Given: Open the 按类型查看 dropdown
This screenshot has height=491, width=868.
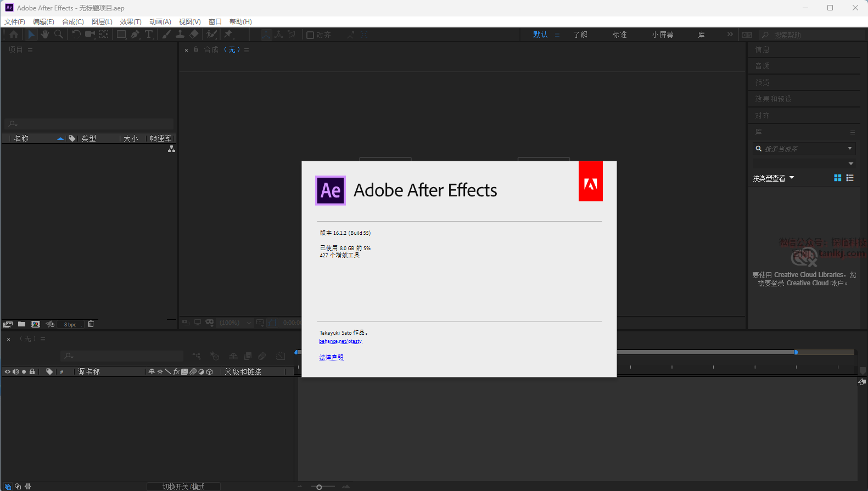Looking at the screenshot, I should click(773, 178).
